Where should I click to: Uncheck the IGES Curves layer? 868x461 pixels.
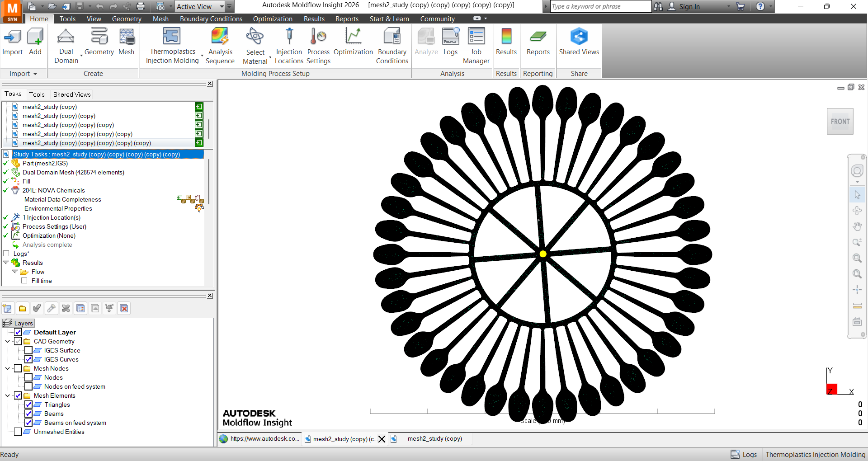(x=28, y=359)
